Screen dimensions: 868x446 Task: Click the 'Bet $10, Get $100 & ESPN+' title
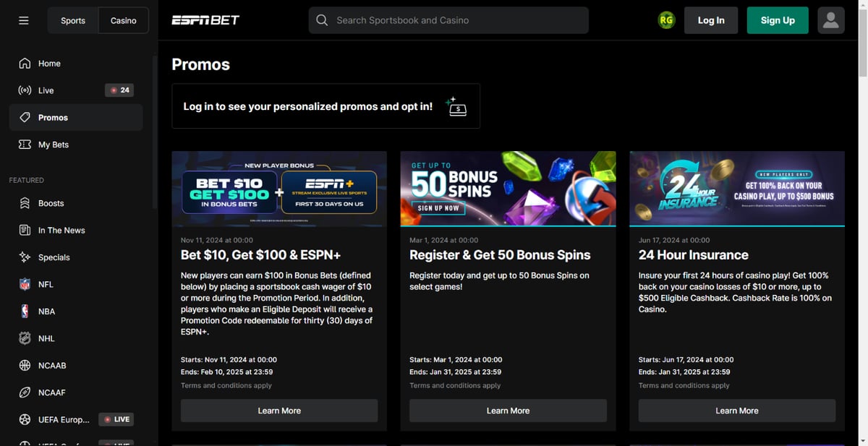click(260, 255)
